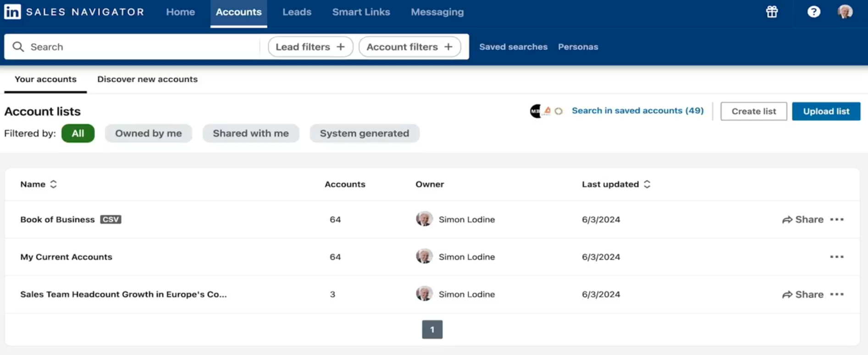Open more options for My Current Accounts
Viewport: 868px width, 355px height.
[837, 257]
